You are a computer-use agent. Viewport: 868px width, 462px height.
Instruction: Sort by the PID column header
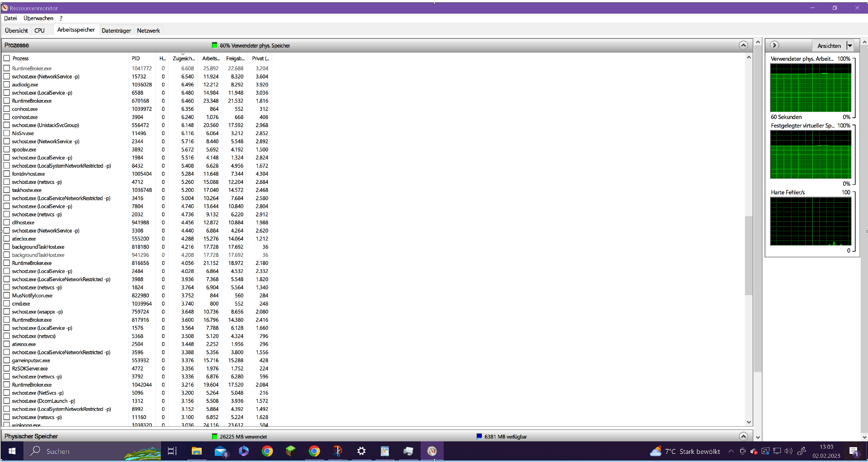click(136, 58)
